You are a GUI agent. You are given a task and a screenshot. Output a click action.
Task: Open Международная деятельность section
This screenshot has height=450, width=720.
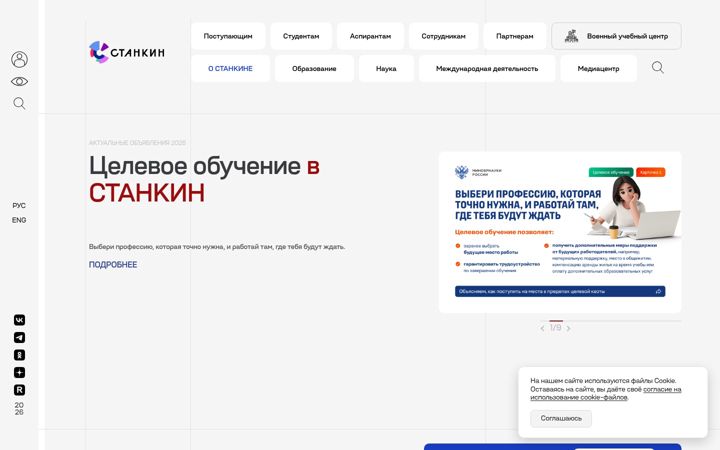(487, 68)
